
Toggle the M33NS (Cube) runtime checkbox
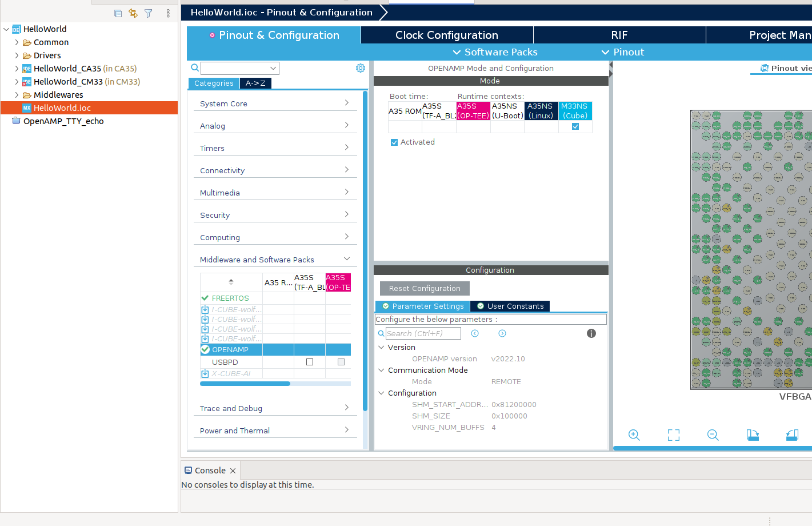(x=575, y=126)
